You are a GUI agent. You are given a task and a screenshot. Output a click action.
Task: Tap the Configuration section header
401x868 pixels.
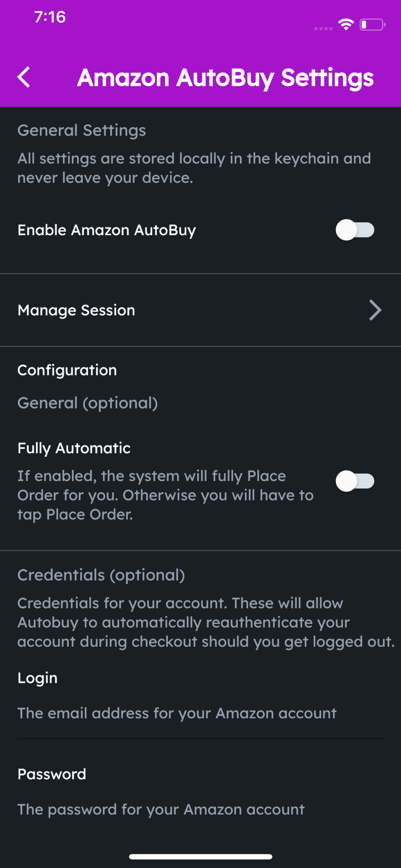tap(67, 370)
